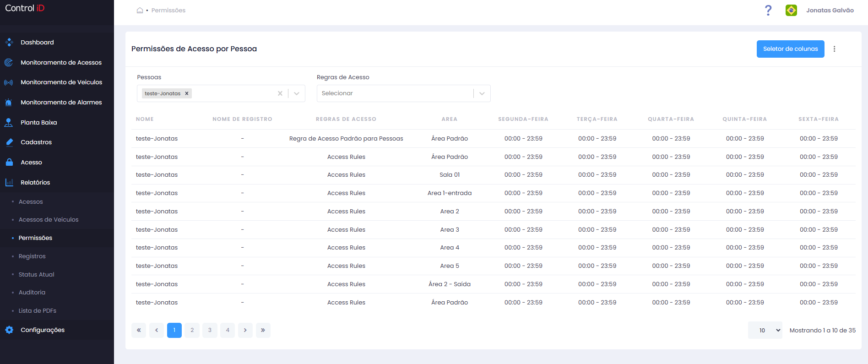
Task: Open the help question mark icon
Action: (768, 10)
